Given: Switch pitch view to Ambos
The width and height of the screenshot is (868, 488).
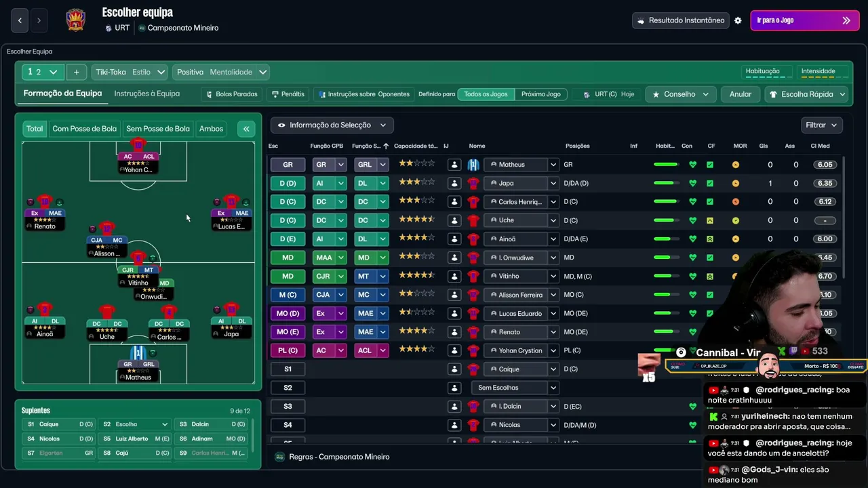Looking at the screenshot, I should coord(211,129).
